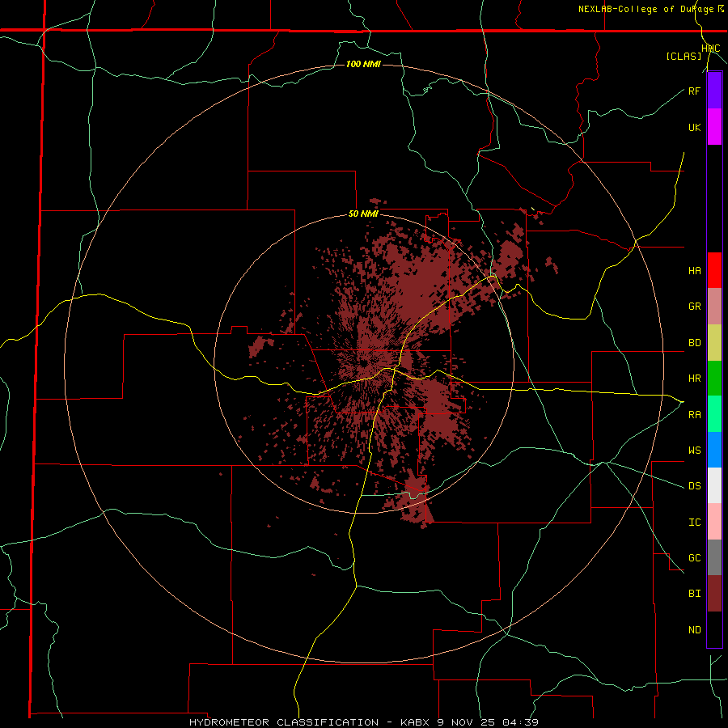The image size is (728, 728).
Task: Click the HA legend label
Action: [x=694, y=271]
